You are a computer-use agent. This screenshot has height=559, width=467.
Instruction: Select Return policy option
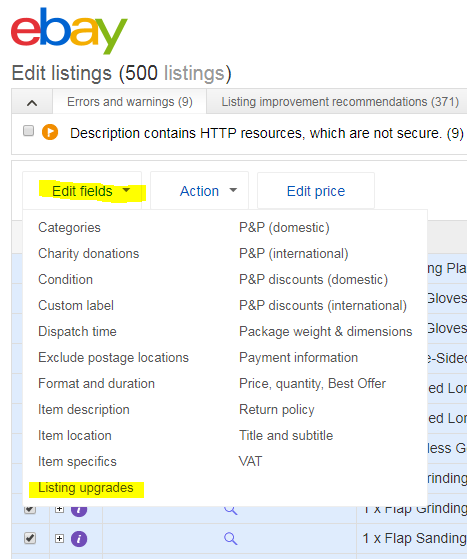277,410
